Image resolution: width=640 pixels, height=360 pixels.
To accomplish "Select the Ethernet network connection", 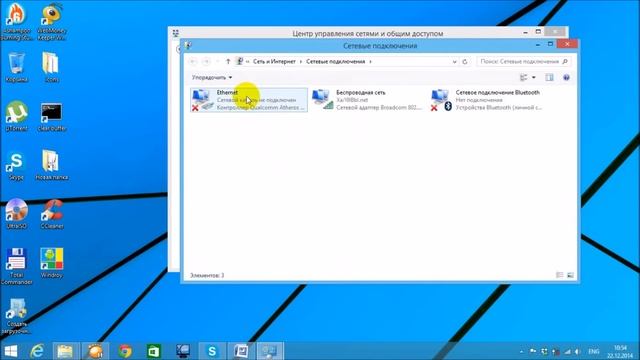I will point(249,100).
